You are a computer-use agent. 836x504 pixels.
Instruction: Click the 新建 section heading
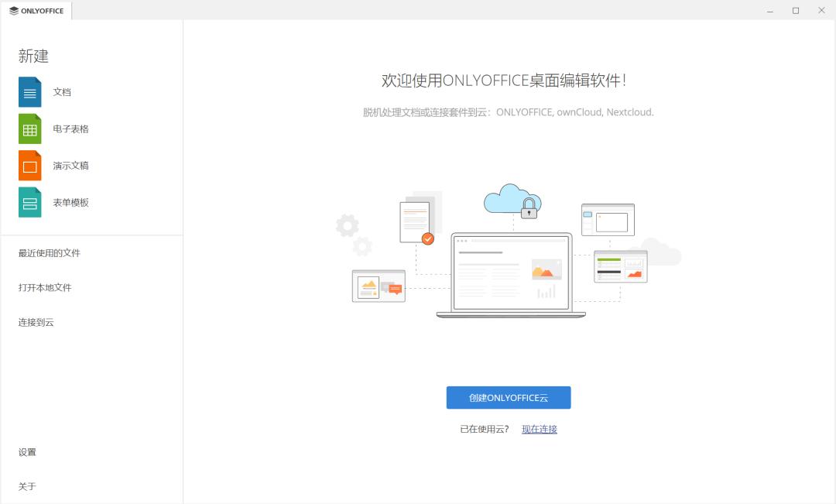point(33,56)
